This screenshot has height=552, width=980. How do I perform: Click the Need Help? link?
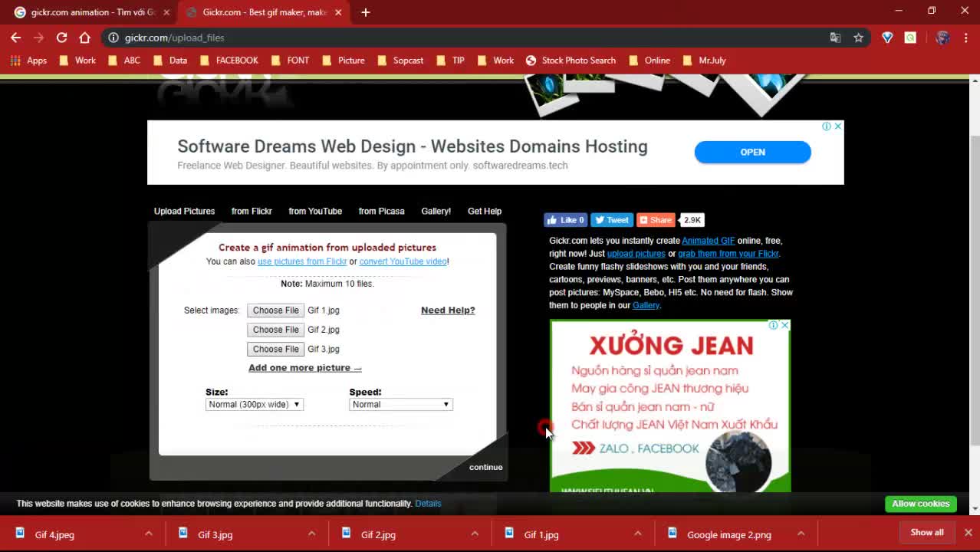448,310
